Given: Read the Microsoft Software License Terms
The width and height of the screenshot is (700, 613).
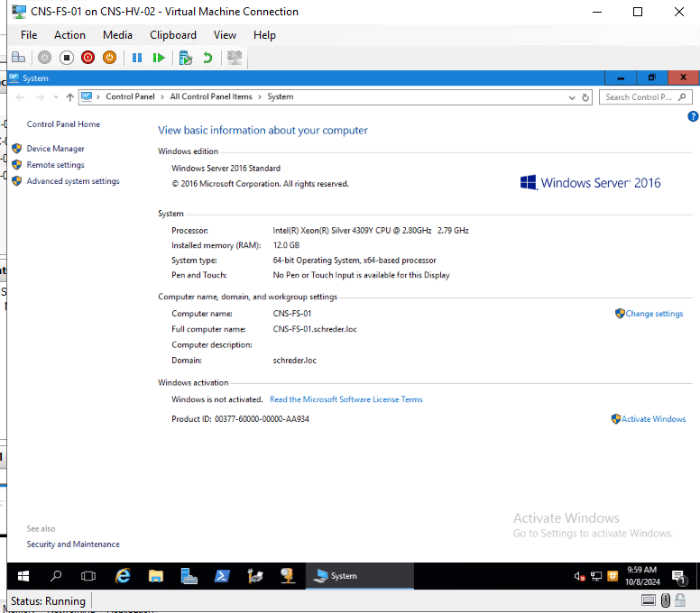Looking at the screenshot, I should coord(346,399).
